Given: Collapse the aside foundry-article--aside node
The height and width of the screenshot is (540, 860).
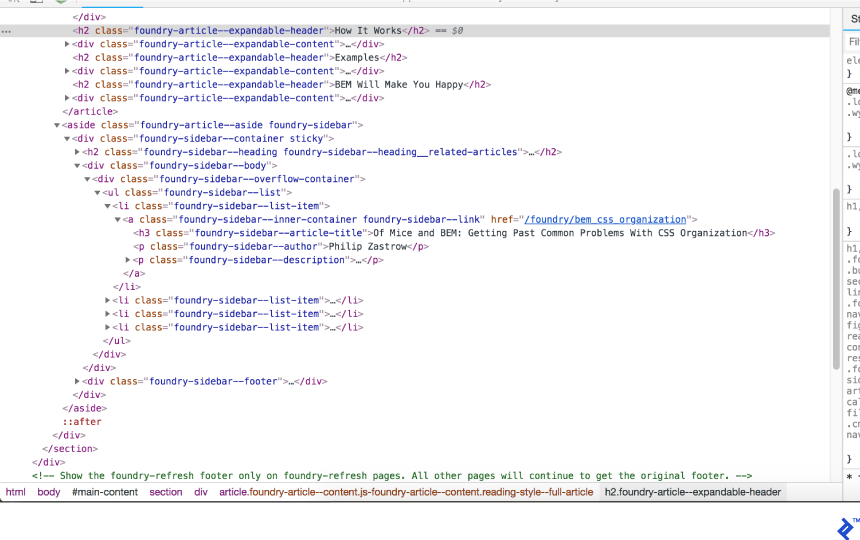Looking at the screenshot, I should 56,125.
